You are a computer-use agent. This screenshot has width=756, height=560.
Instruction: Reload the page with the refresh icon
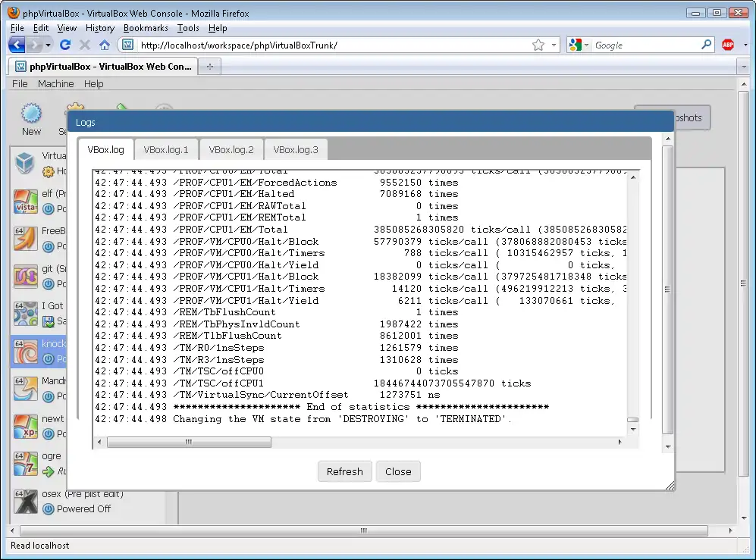pyautogui.click(x=65, y=45)
